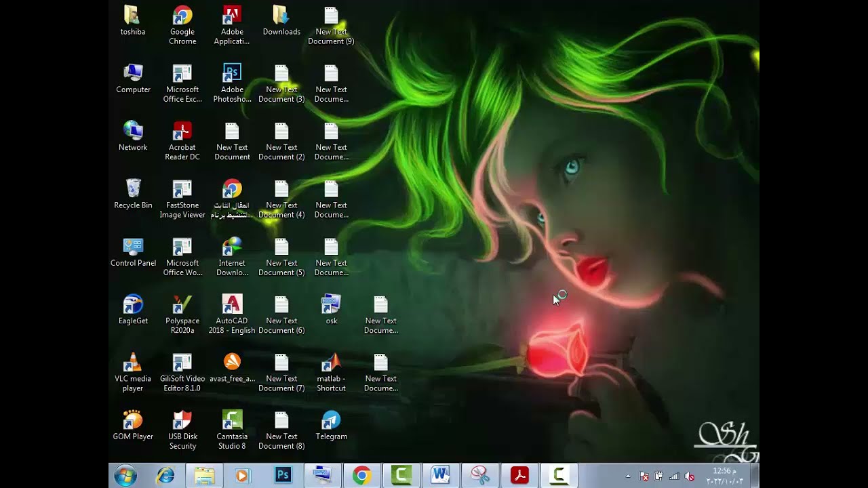
Task: Select the Arabic-named Chrome shortcut
Action: tap(232, 198)
